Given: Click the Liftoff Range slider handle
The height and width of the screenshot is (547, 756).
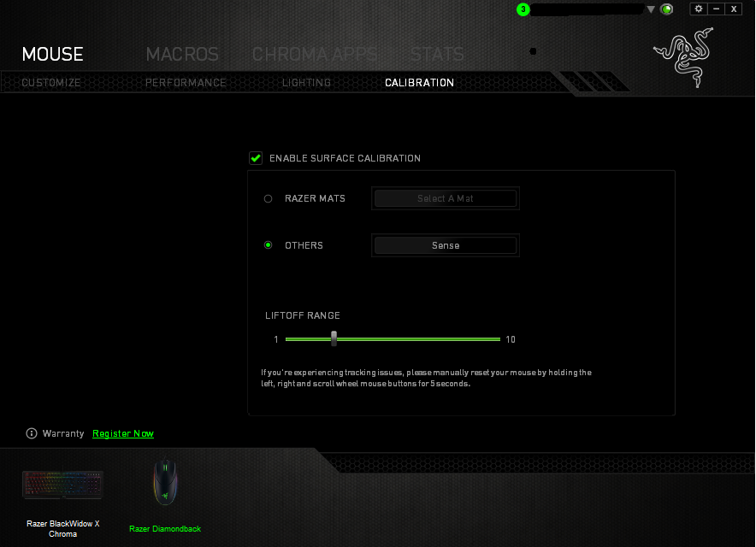Looking at the screenshot, I should pyautogui.click(x=334, y=338).
